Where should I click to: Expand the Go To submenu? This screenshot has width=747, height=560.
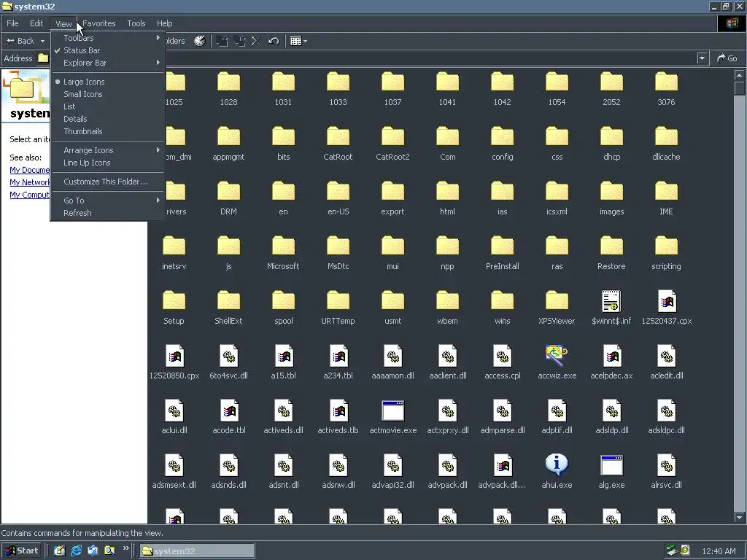coord(107,201)
